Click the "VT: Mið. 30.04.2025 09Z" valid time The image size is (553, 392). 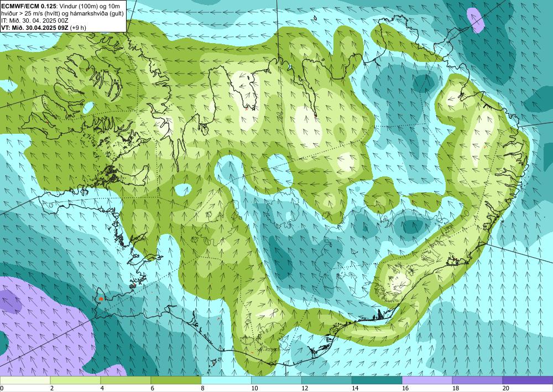tap(34, 28)
